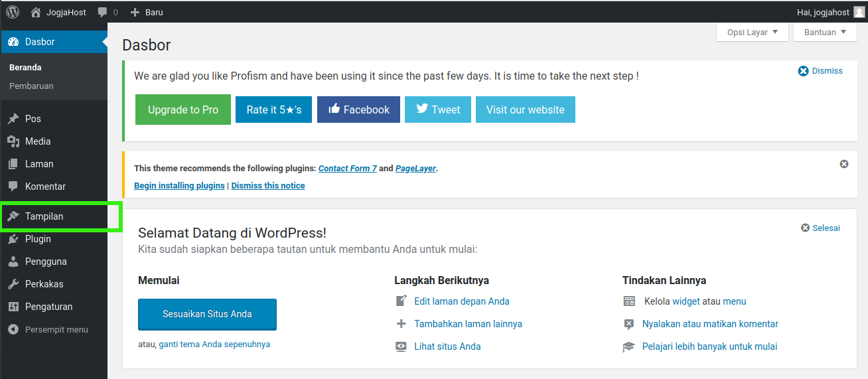Close the welcome panel with Selesai
Viewport: 868px width, 379px height.
[x=820, y=228]
